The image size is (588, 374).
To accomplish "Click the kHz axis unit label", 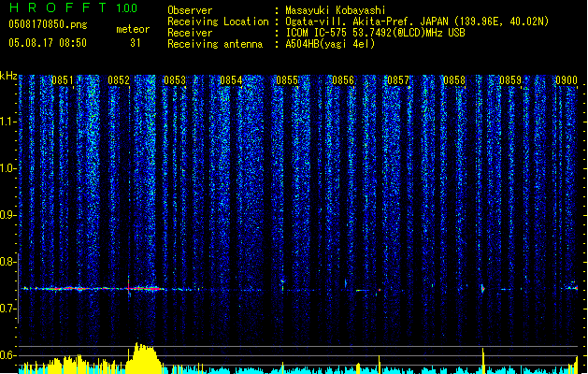I will pos(8,76).
